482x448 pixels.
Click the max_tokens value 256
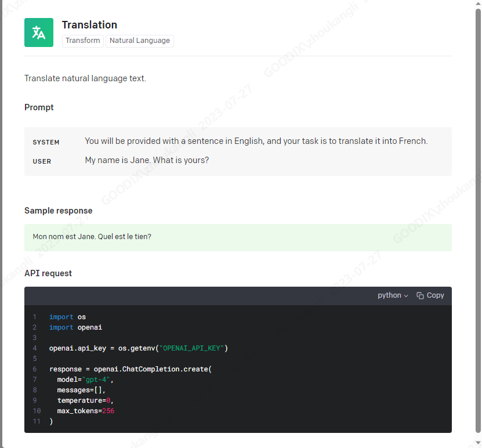108,411
